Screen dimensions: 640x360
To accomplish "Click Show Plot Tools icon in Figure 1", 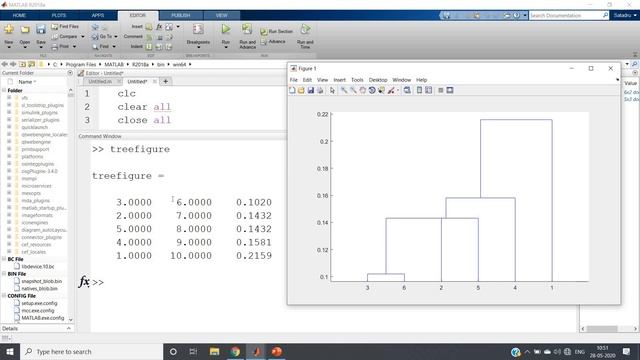I will (450, 90).
